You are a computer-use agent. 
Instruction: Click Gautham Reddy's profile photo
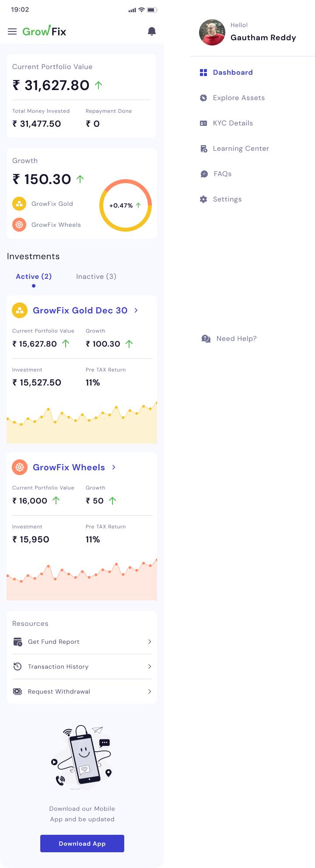[212, 32]
